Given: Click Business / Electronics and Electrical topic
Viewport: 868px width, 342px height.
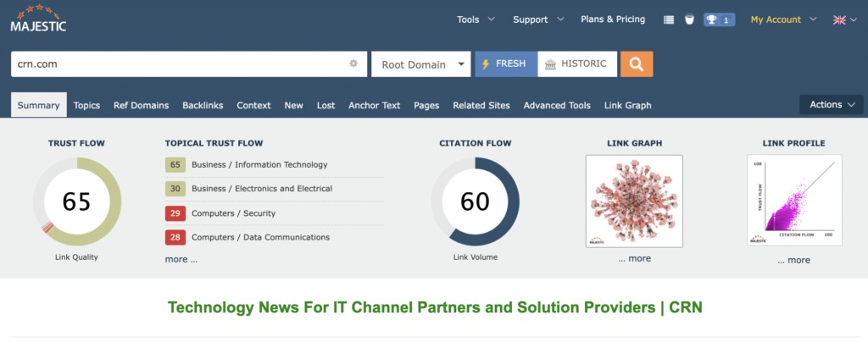Looking at the screenshot, I should tap(262, 189).
